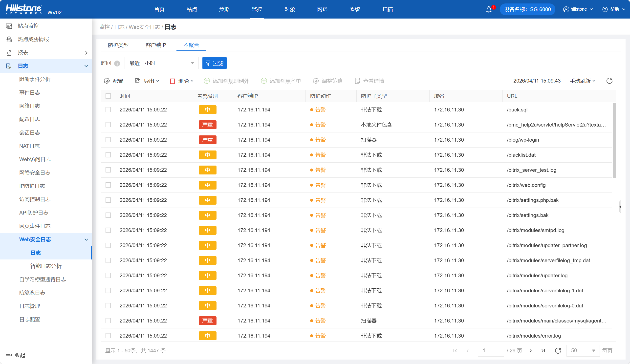Click the refresh icon beside 手动刷新
Screen dimensions: 630x364
[609, 81]
